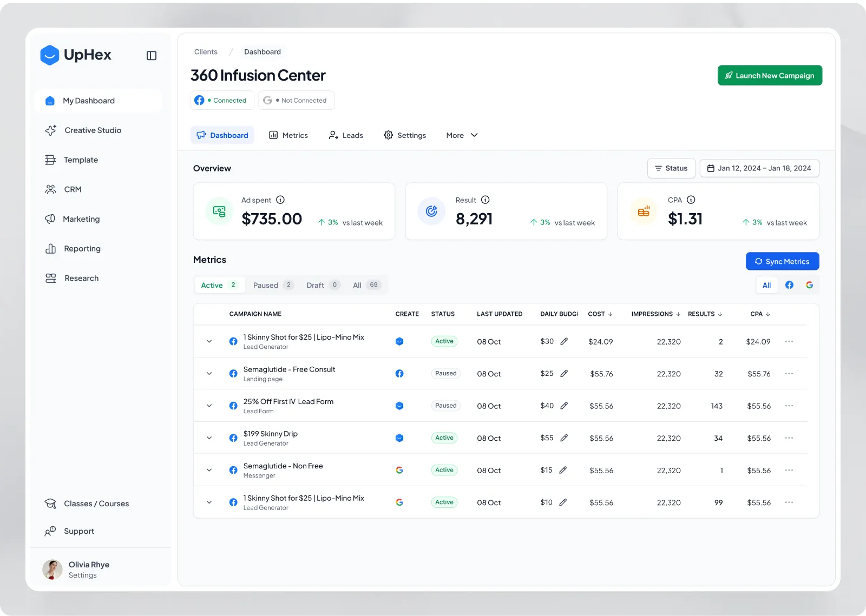
Task: Go to Clients breadcrumb link
Action: 206,52
